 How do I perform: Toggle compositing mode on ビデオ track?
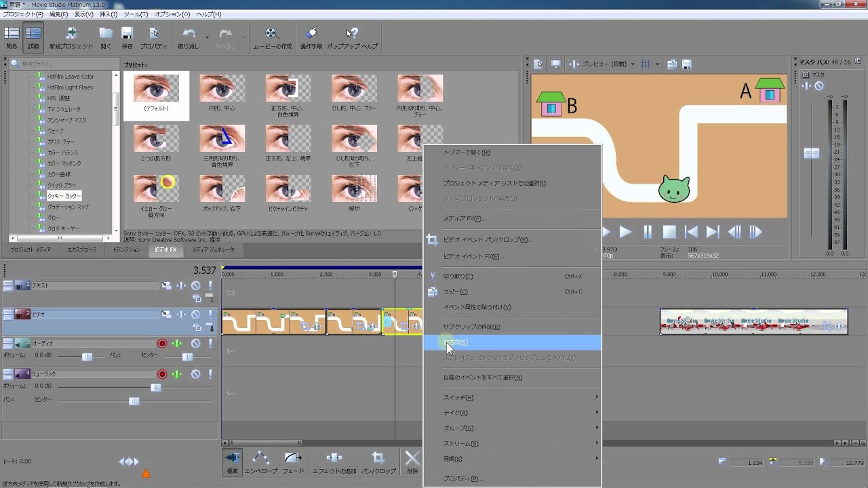[x=197, y=327]
